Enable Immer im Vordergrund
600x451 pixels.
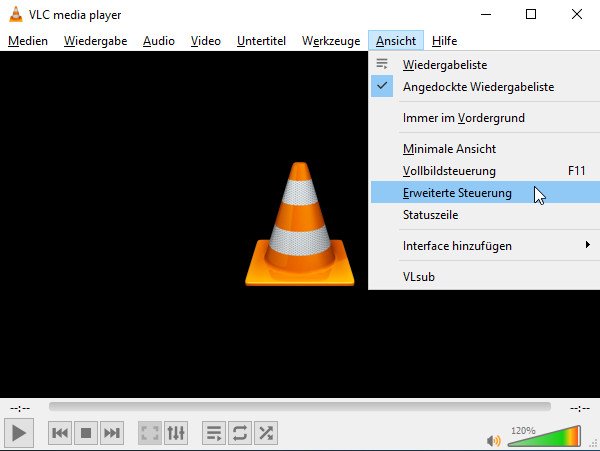(485, 117)
